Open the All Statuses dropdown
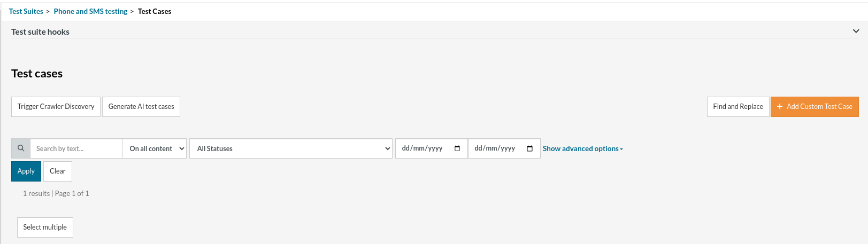868x244 pixels. [292, 148]
